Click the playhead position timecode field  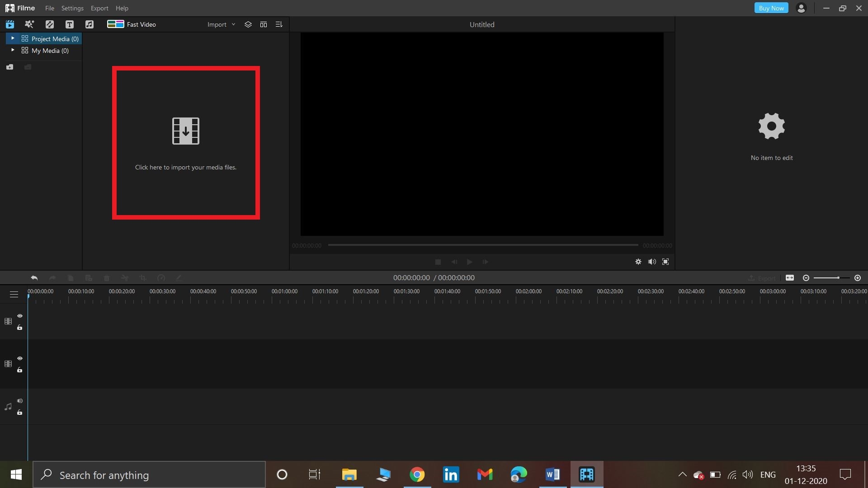tap(411, 277)
